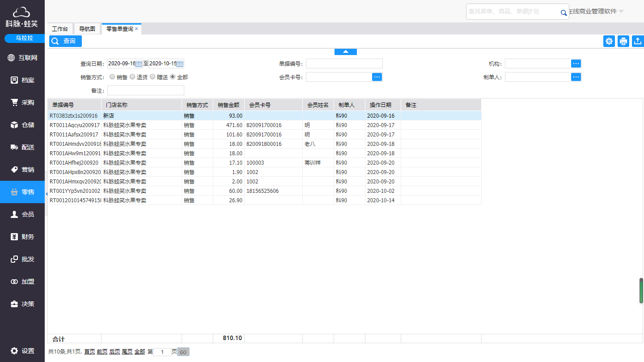Select the 赠送 radio button
The width and height of the screenshot is (644, 362).
coord(152,77)
